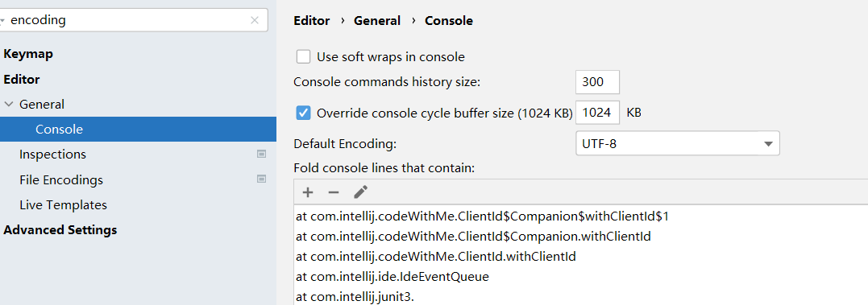Image resolution: width=868 pixels, height=305 pixels.
Task: Go to Advanced Settings
Action: pos(60,230)
